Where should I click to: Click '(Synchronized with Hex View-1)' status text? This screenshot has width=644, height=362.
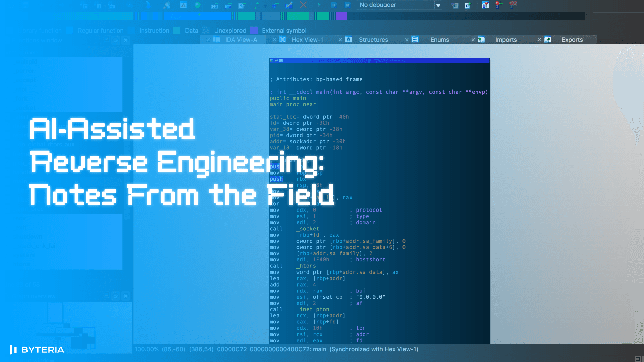click(374, 349)
